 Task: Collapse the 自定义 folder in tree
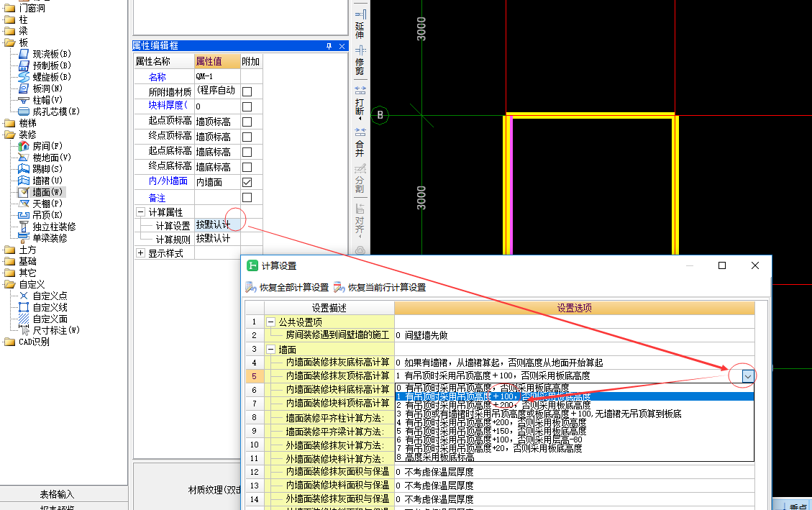[9, 284]
